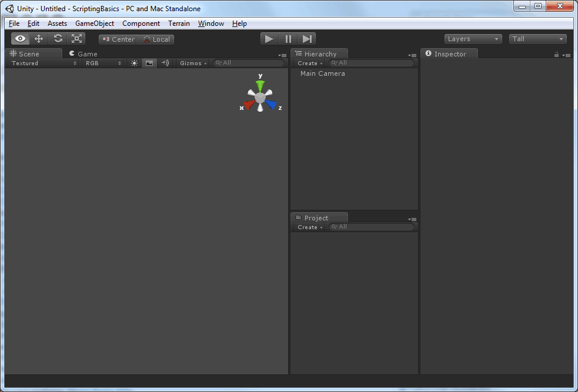578x392 pixels.
Task: Click the blue Z axis of the gizmo
Action: click(270, 105)
